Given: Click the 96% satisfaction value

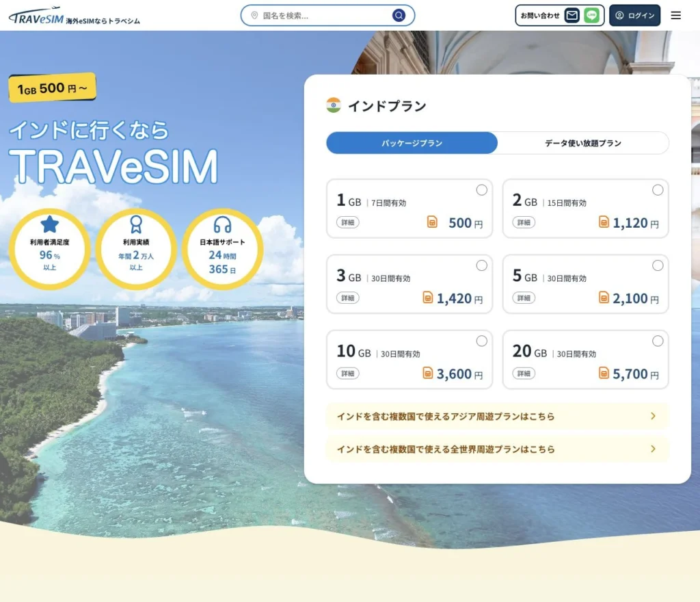Looking at the screenshot, I should pyautogui.click(x=49, y=255).
